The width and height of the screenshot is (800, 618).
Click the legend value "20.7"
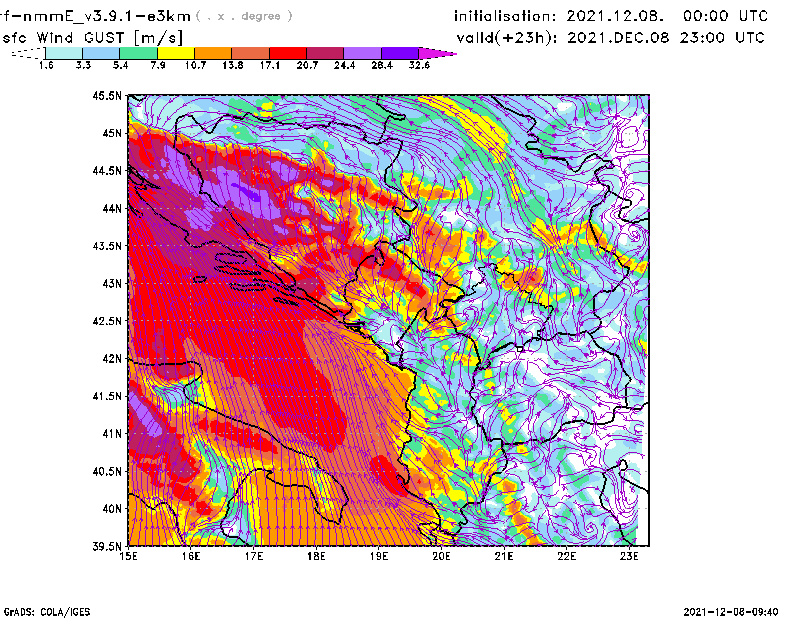(307, 65)
